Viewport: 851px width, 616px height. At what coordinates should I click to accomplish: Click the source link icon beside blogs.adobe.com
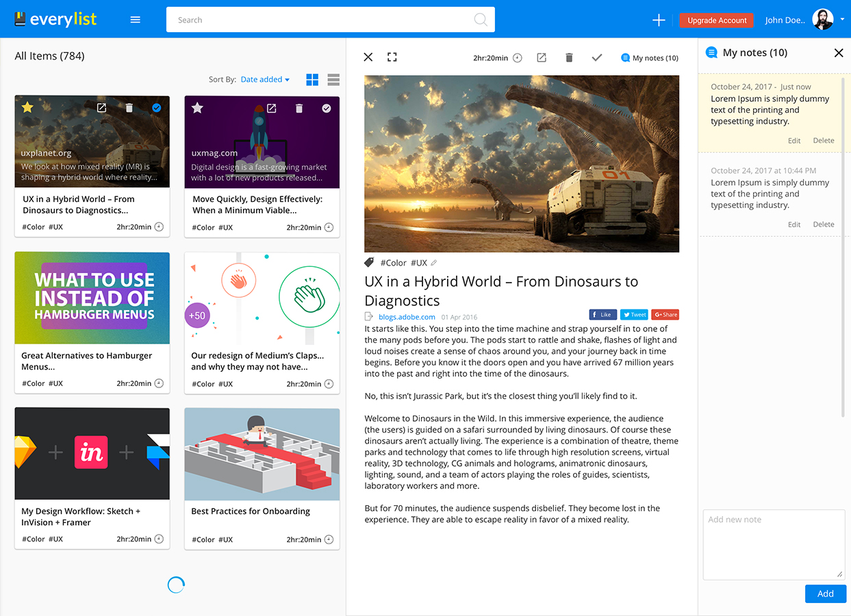[369, 316]
